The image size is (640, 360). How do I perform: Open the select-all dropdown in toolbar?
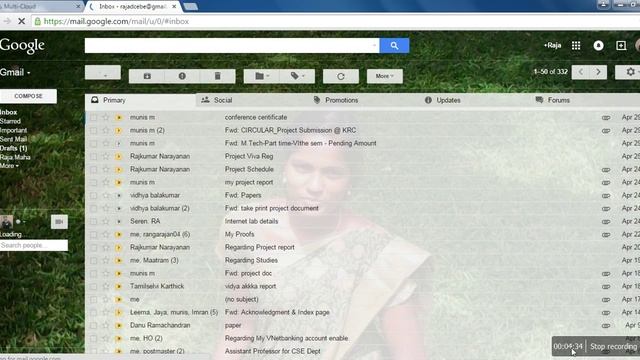[103, 73]
